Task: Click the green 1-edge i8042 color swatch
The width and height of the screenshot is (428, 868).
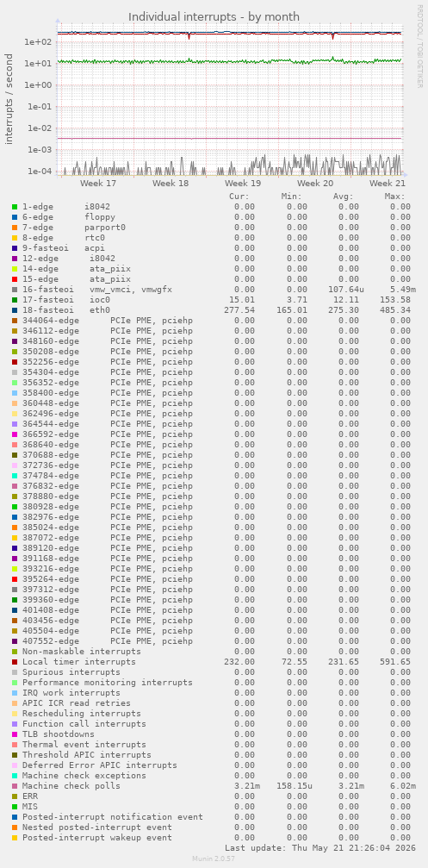Action: pos(15,207)
